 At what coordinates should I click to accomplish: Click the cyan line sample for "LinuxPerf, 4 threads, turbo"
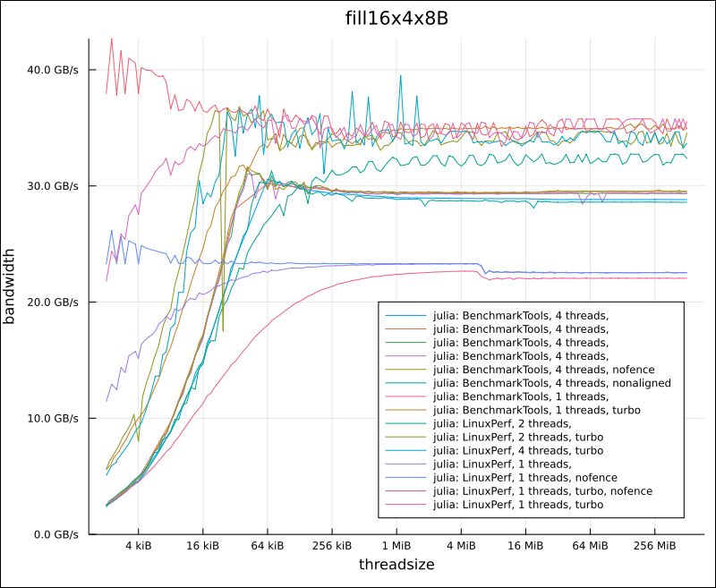click(x=407, y=452)
